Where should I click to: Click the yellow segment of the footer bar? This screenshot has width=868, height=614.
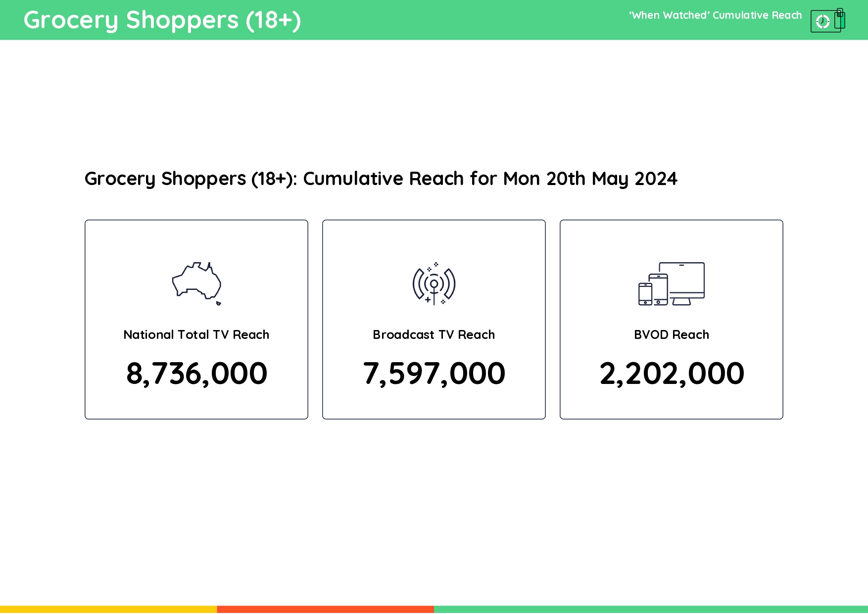pos(108,610)
